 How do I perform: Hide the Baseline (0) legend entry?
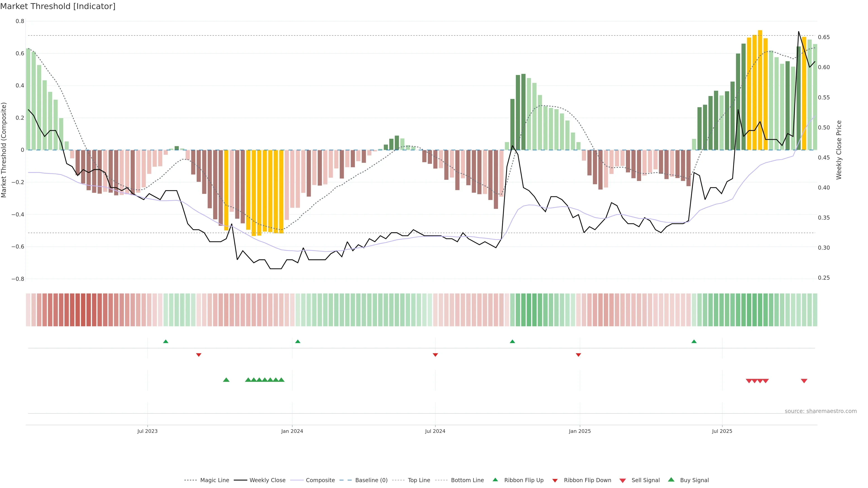coord(371,480)
